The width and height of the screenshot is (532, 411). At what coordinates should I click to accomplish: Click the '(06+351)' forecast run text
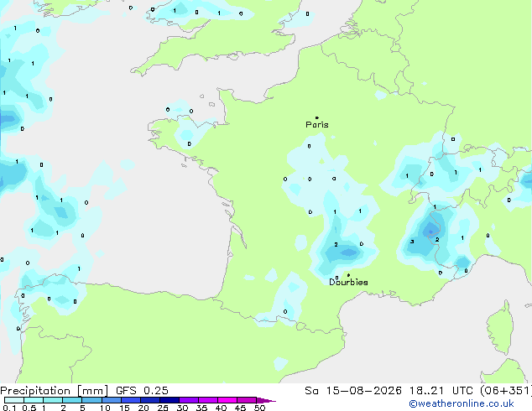point(506,391)
